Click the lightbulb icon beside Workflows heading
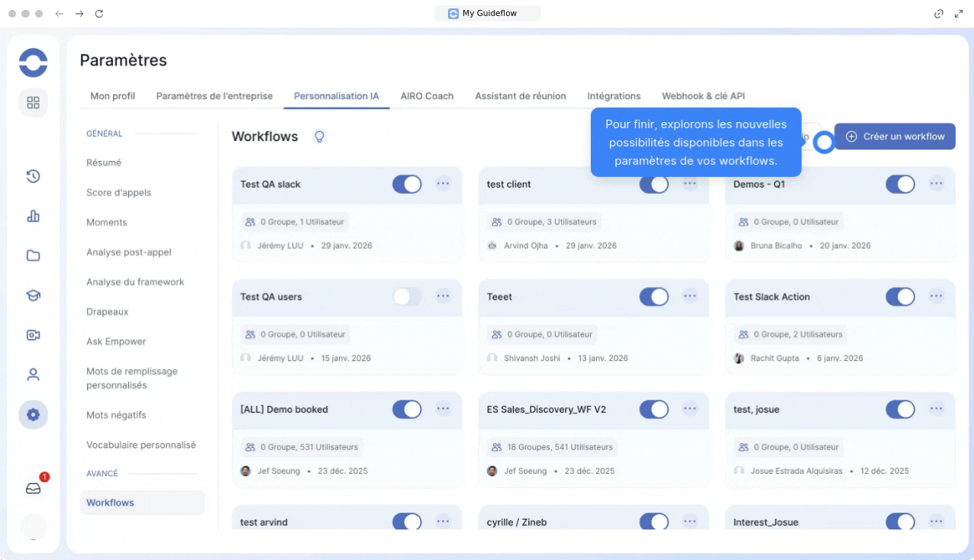The image size is (974, 560). tap(320, 137)
